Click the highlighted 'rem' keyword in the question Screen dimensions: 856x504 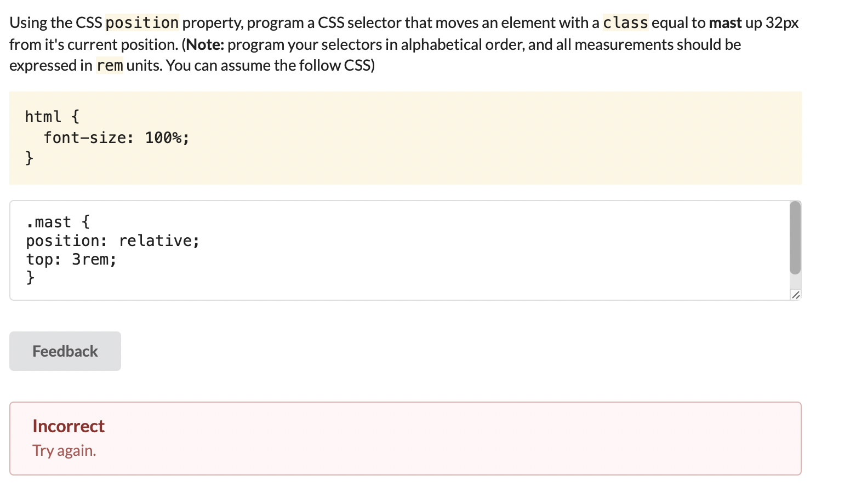[x=109, y=65]
